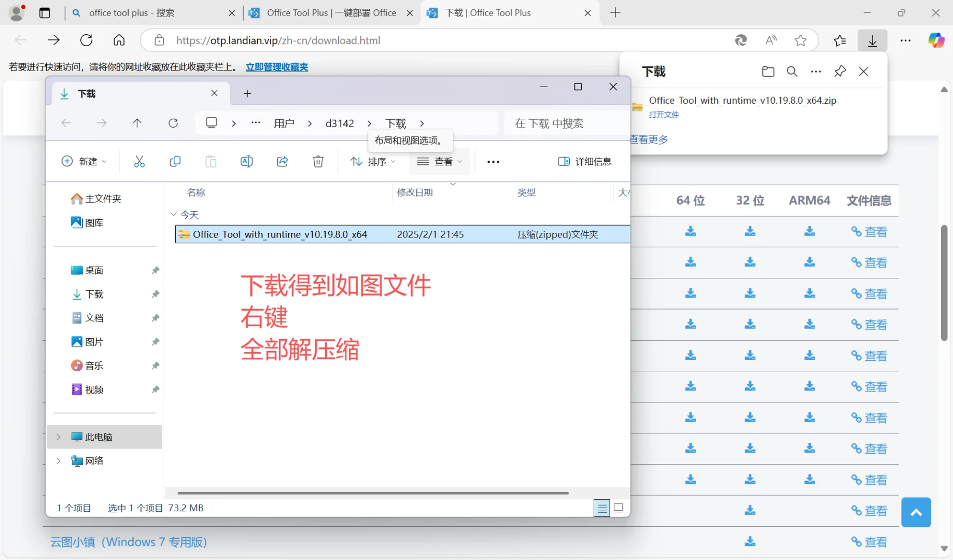Switch to large thumbnail view at the status bar

pyautogui.click(x=619, y=508)
